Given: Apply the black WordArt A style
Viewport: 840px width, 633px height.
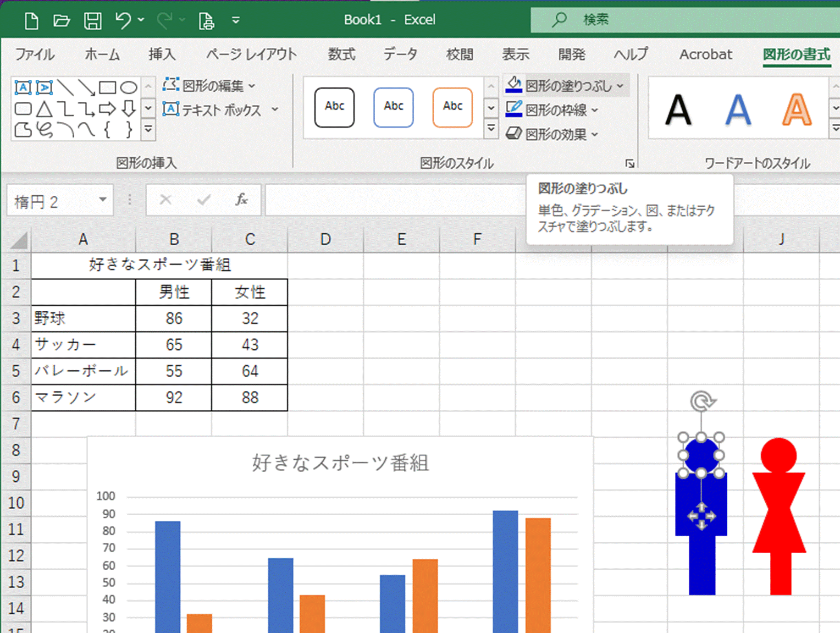Looking at the screenshot, I should click(x=678, y=110).
